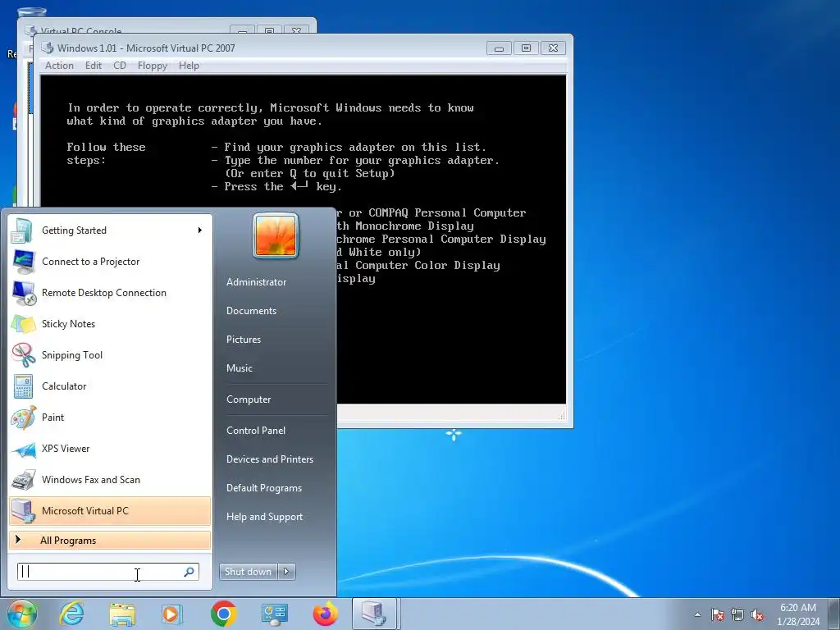Expand Getting Started submenu arrow
The width and height of the screenshot is (840, 630).
[200, 231]
